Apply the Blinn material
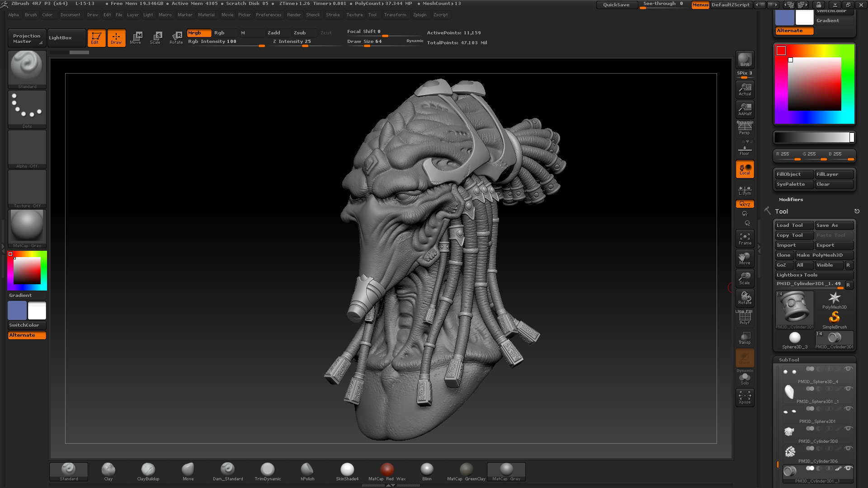 427,472
